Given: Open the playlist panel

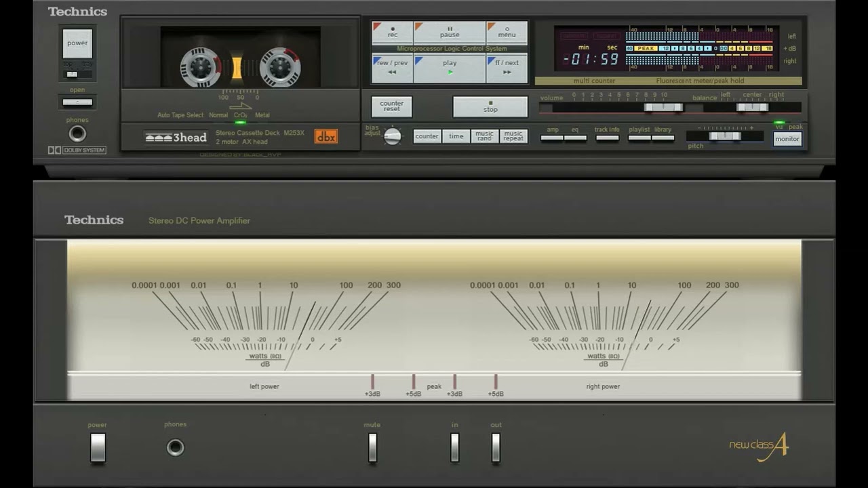Looking at the screenshot, I should [x=639, y=138].
